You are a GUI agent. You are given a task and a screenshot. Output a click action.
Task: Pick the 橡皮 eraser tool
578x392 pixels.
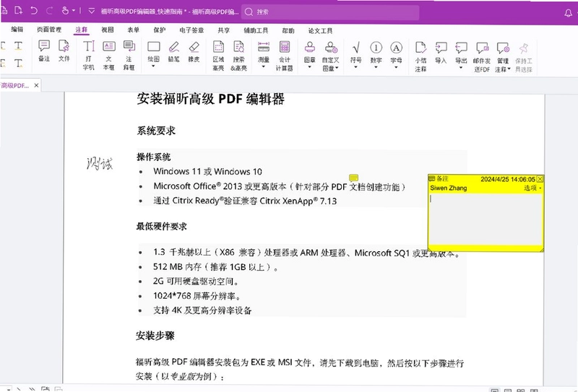tap(194, 51)
